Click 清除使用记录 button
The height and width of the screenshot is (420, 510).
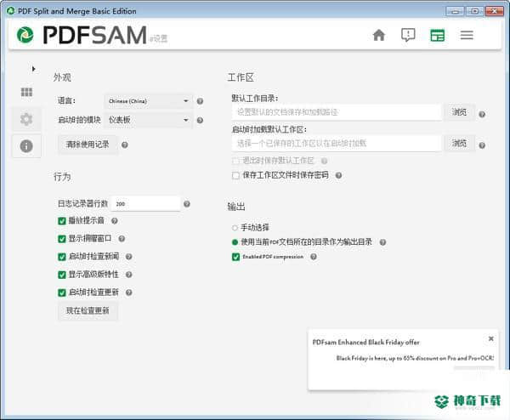tap(88, 145)
